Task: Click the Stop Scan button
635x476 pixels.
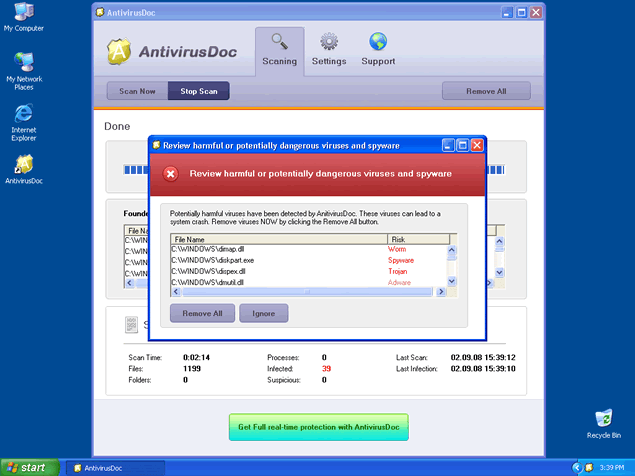Action: tap(198, 91)
